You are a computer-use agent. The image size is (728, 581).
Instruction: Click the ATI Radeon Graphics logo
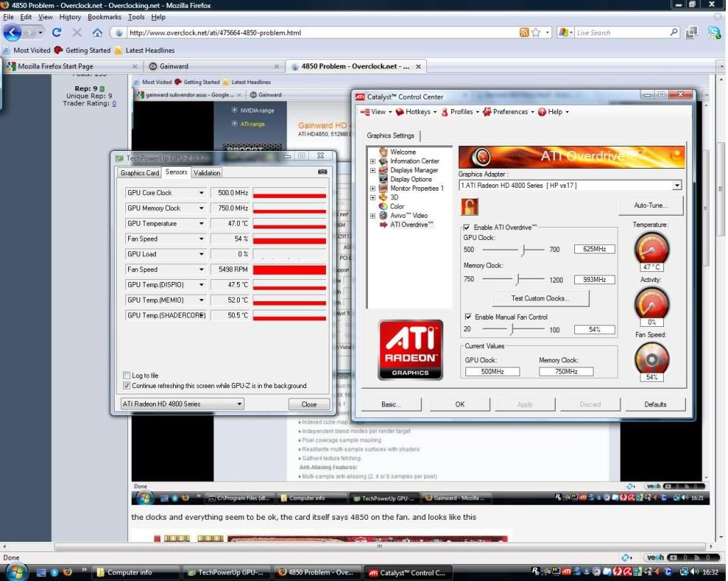coord(411,350)
